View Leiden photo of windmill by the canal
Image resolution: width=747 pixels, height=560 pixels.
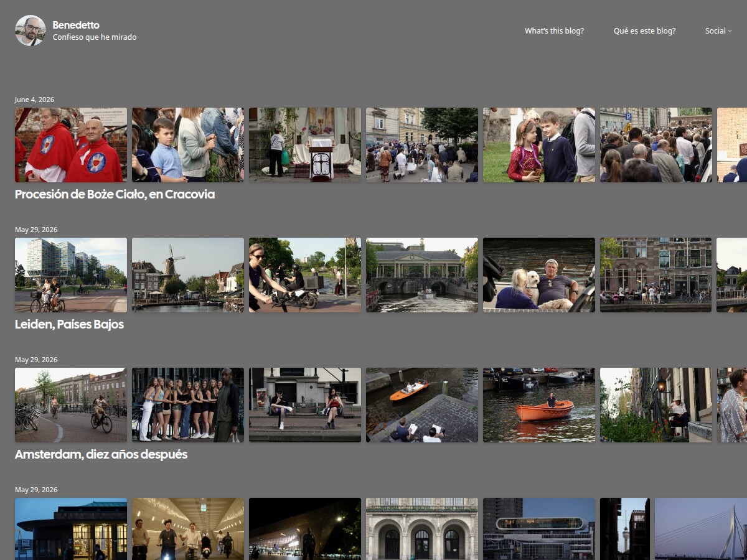click(x=188, y=275)
